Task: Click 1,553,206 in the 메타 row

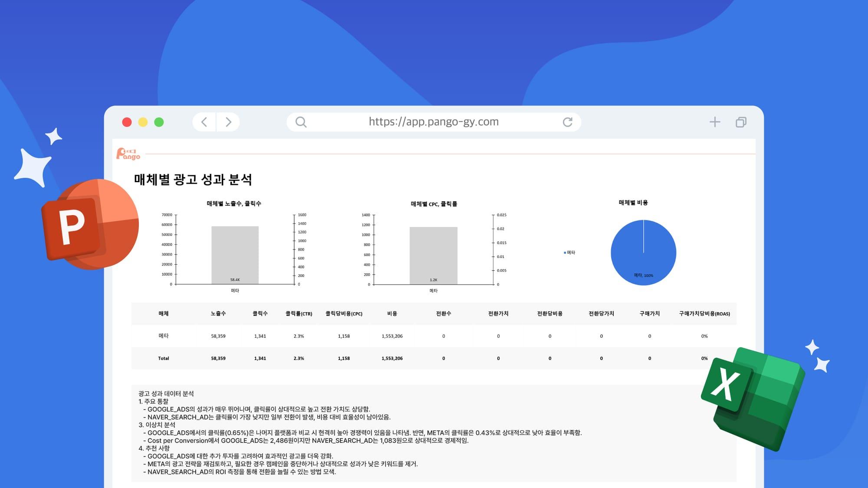Action: click(392, 336)
